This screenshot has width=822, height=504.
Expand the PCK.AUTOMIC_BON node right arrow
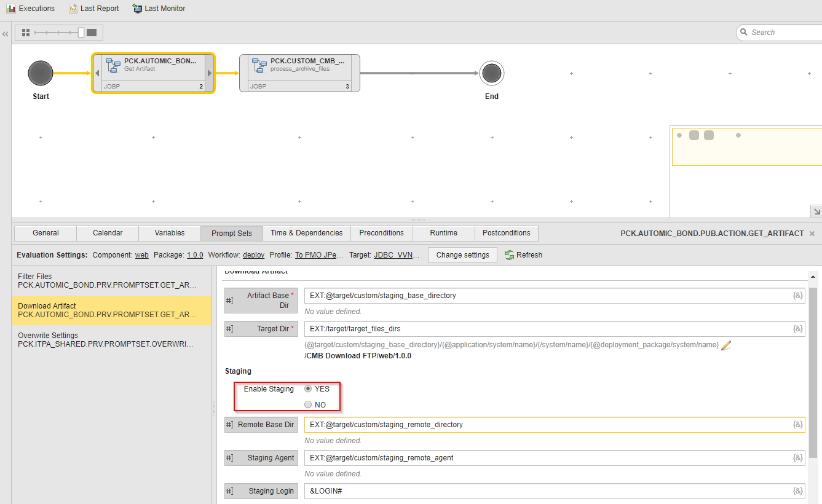pos(211,73)
